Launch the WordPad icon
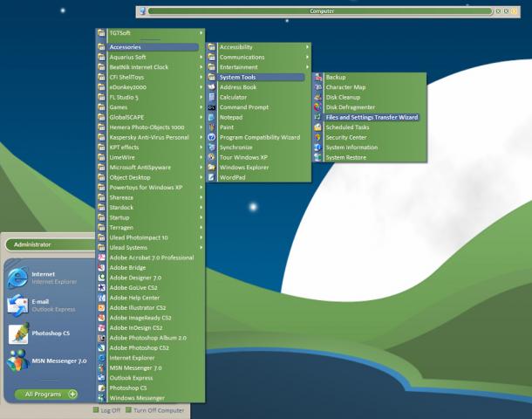The height and width of the screenshot is (419, 532). pos(212,177)
